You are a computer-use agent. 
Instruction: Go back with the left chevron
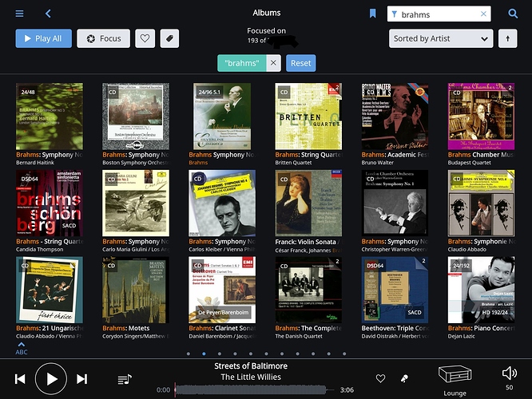point(48,14)
